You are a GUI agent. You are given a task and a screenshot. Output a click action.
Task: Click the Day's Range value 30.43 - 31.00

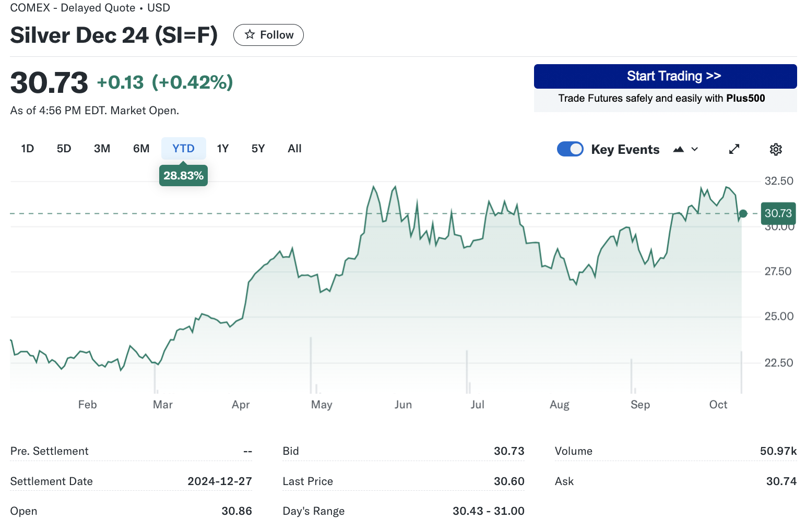[489, 511]
